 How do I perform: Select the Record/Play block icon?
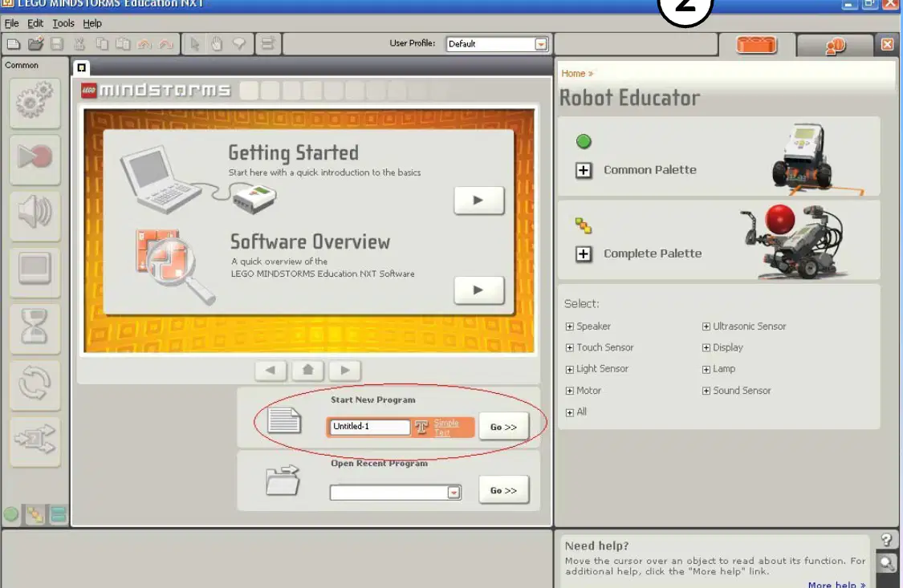click(35, 158)
